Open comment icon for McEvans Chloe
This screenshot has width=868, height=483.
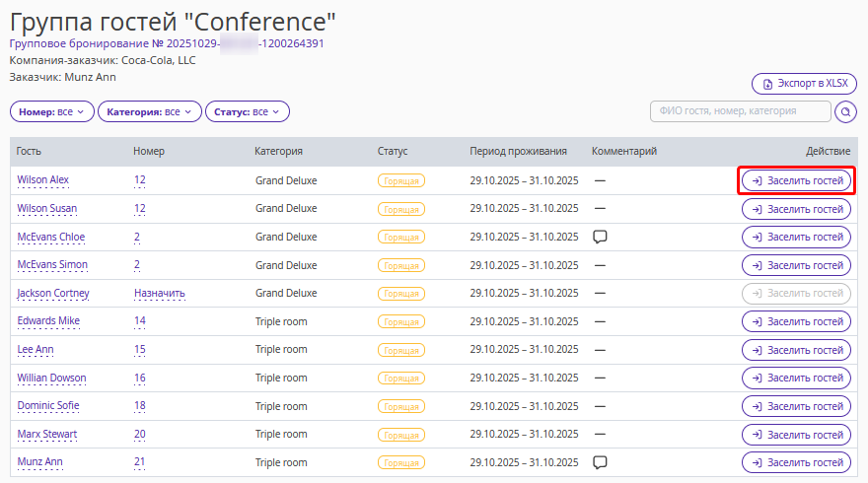pos(599,237)
